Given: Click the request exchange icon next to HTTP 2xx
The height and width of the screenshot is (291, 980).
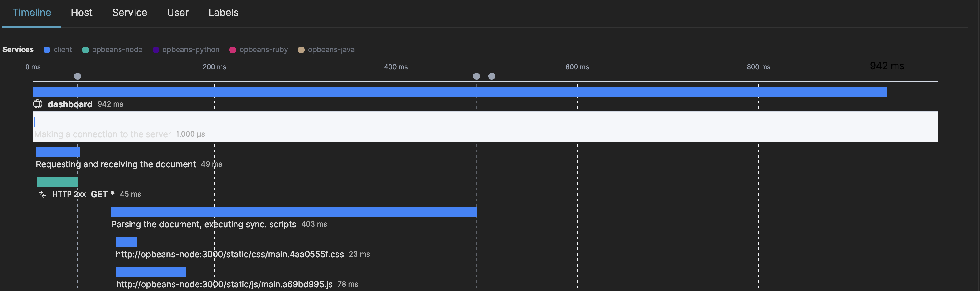Looking at the screenshot, I should [42, 194].
